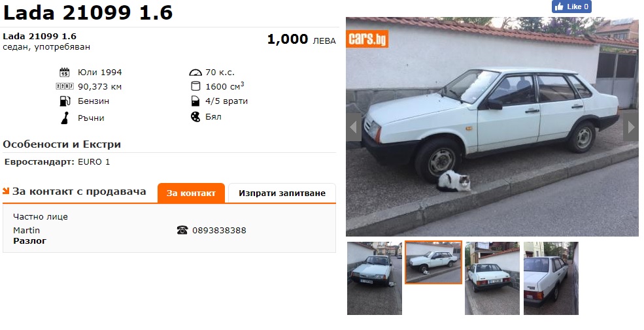The width and height of the screenshot is (644, 330).
Task: Show the previous photo with left arrow
Action: tap(354, 127)
